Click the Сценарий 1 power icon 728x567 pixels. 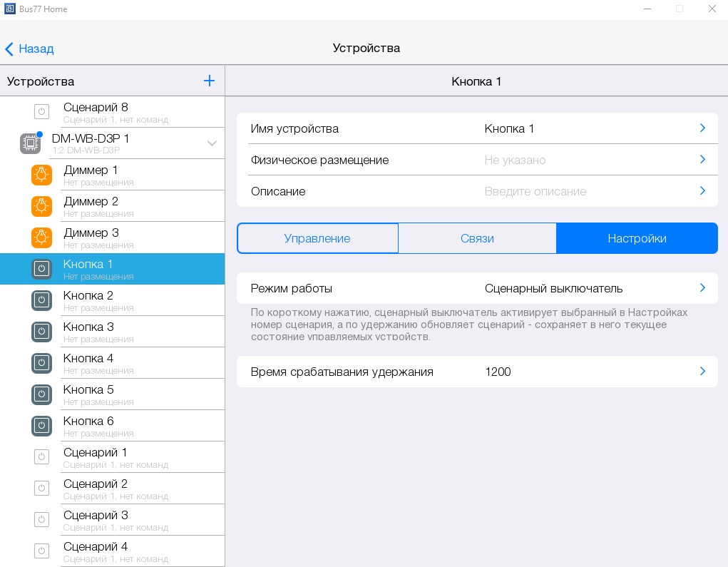pyautogui.click(x=41, y=457)
